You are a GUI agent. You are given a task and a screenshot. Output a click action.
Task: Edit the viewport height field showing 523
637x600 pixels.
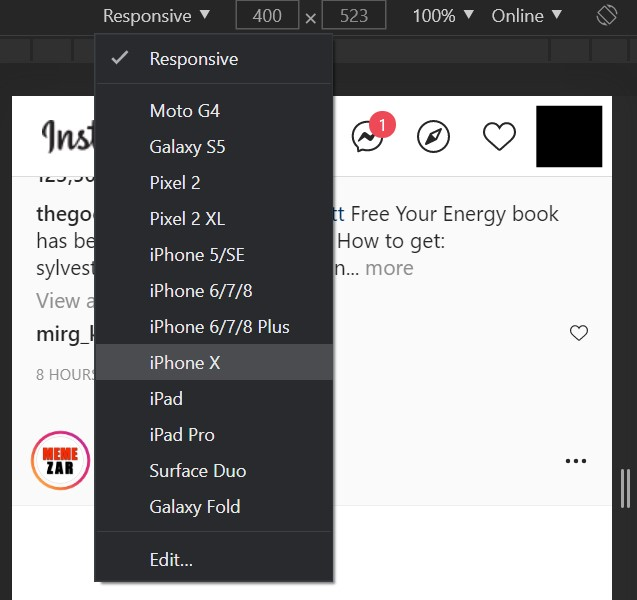pos(354,16)
